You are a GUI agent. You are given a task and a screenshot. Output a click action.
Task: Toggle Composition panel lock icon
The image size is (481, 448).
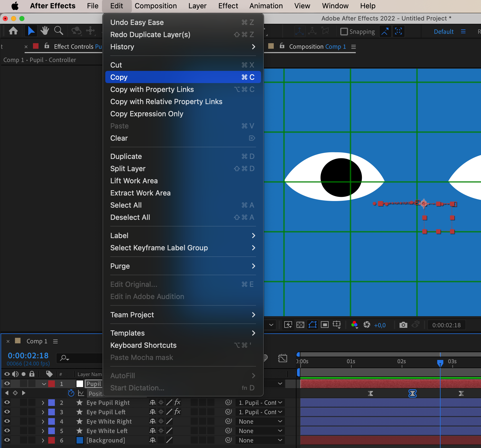[282, 46]
